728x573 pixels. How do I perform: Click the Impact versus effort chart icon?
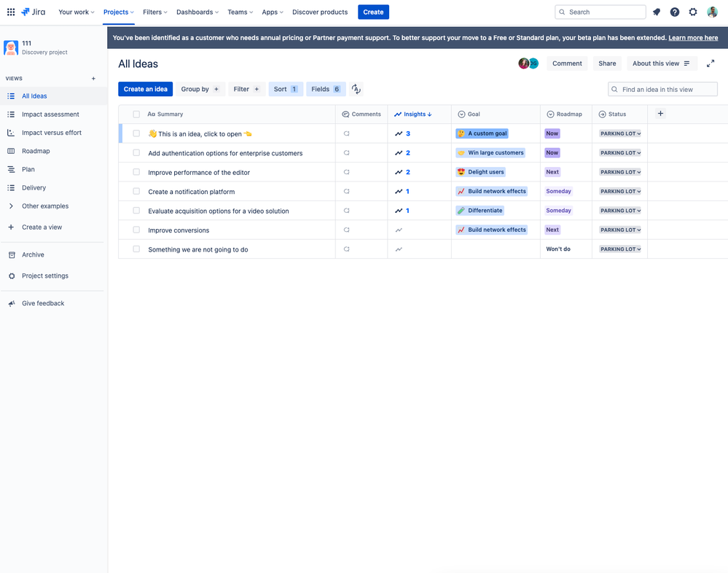coord(11,133)
